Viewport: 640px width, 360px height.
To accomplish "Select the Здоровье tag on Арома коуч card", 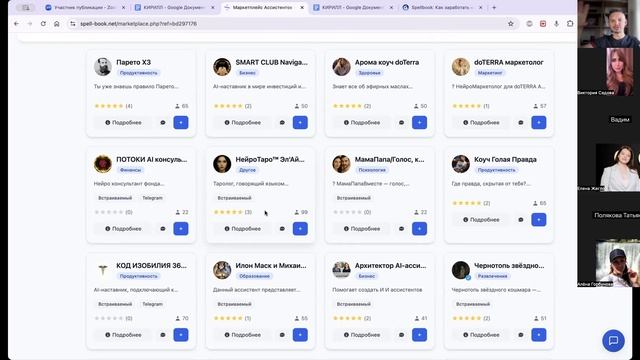I will click(369, 73).
